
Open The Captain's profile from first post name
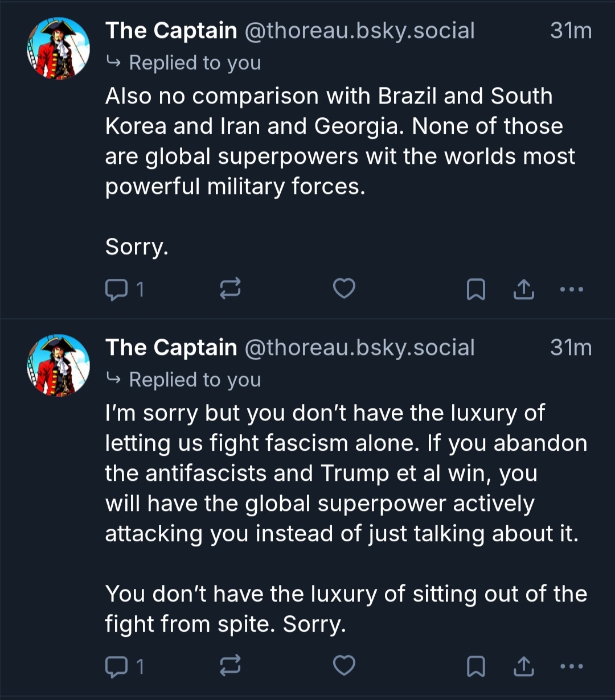(171, 31)
